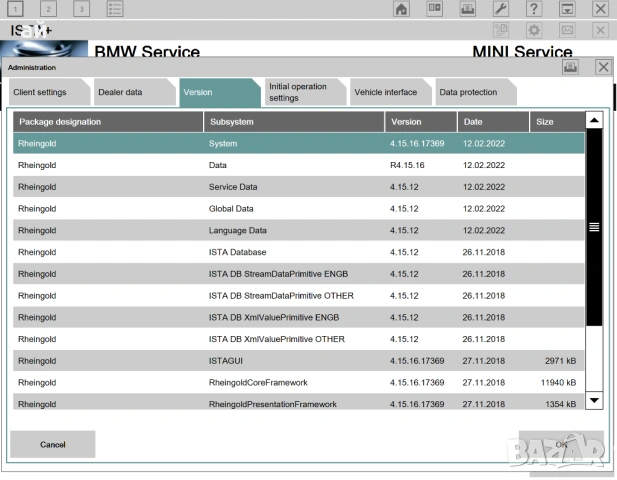
Task: Click the 2971 kB size cell
Action: coord(560,361)
